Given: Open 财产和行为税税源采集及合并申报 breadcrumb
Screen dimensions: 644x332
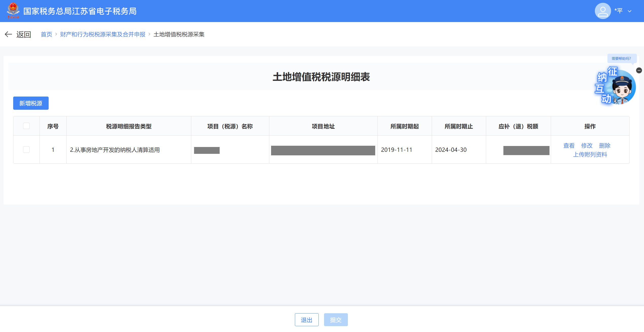Looking at the screenshot, I should pos(103,34).
